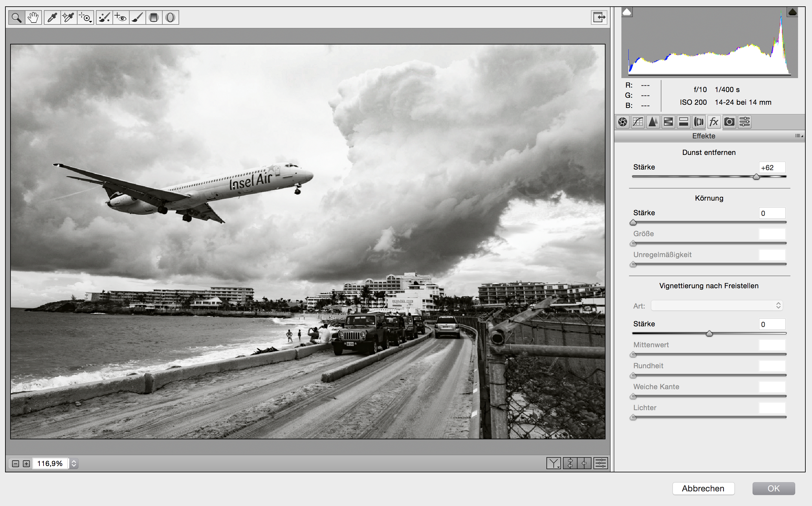
Task: Select the Adjustment Brush tool
Action: (137, 17)
